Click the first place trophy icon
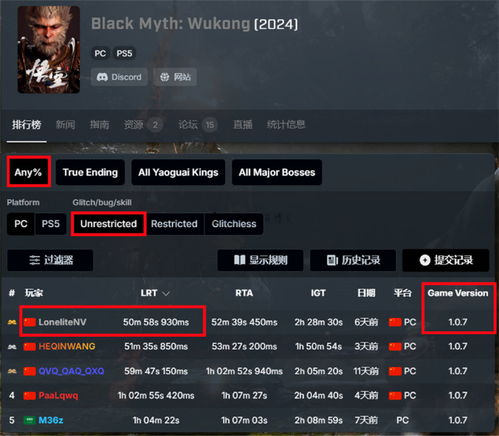499x436 pixels. (x=12, y=322)
